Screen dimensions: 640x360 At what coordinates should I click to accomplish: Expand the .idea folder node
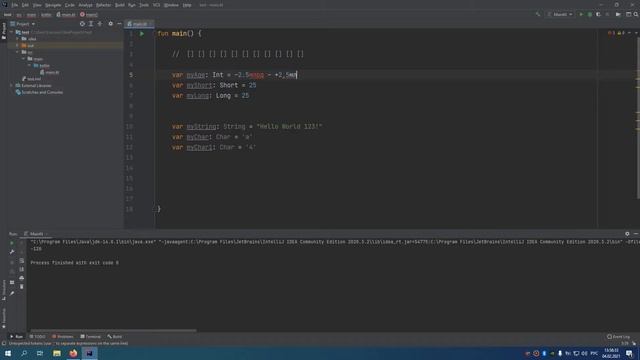[18, 39]
